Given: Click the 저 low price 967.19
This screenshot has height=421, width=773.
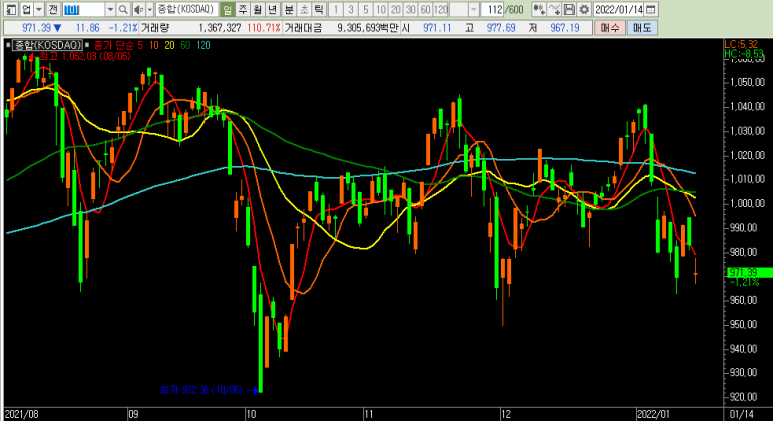Looking at the screenshot, I should point(565,28).
